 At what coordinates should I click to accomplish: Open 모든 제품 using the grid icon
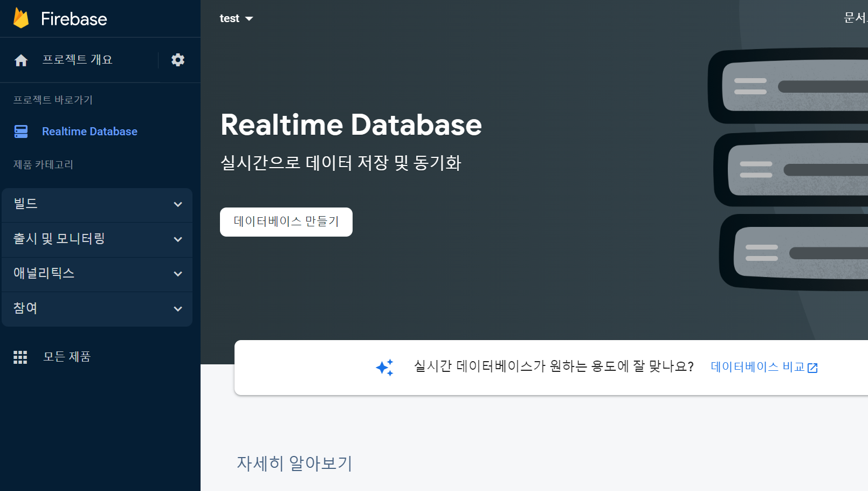[x=20, y=357]
